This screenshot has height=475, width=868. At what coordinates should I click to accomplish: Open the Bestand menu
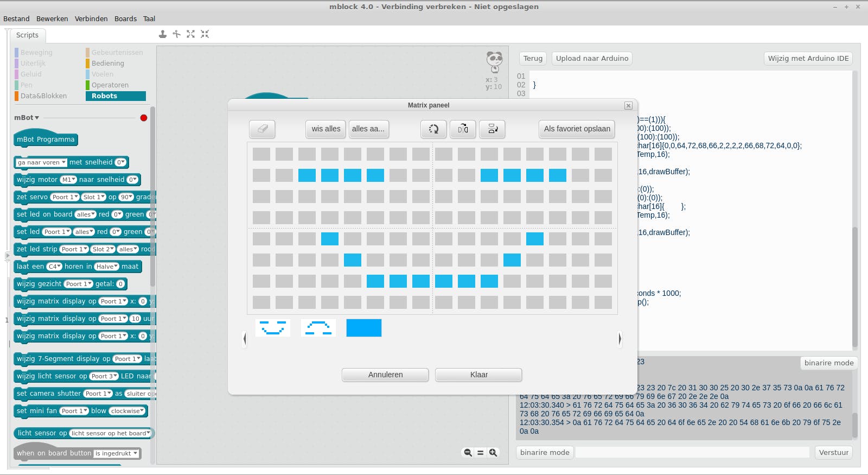[x=16, y=18]
